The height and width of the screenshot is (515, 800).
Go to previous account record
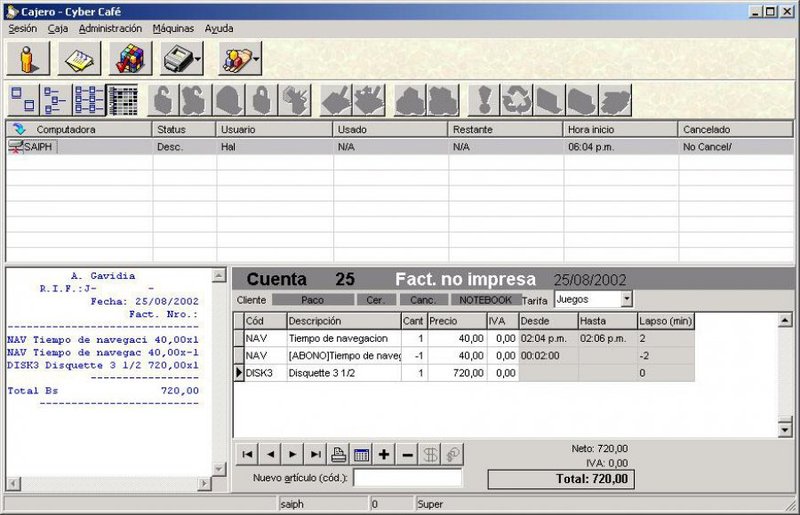coord(270,454)
